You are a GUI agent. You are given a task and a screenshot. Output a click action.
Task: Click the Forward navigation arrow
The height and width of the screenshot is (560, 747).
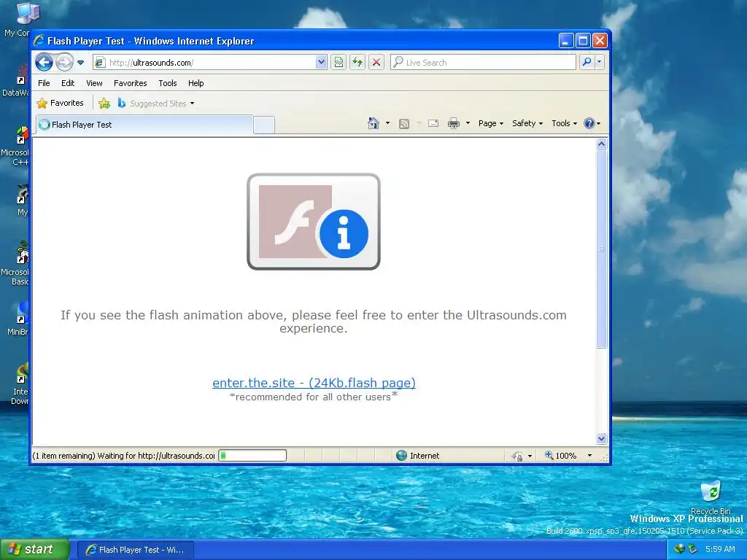click(x=64, y=63)
